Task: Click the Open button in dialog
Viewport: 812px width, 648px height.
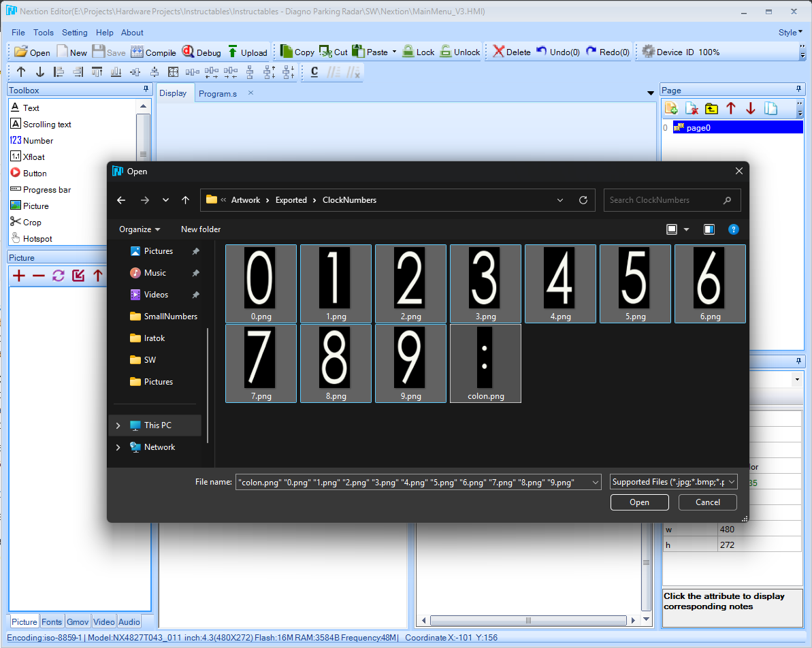Action: tap(640, 502)
